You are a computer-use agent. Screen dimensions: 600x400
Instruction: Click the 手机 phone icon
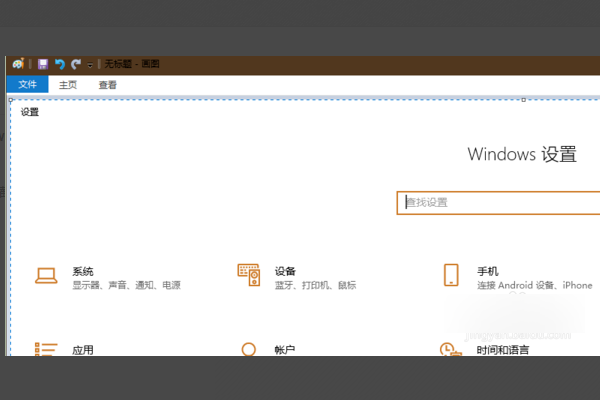tap(451, 275)
